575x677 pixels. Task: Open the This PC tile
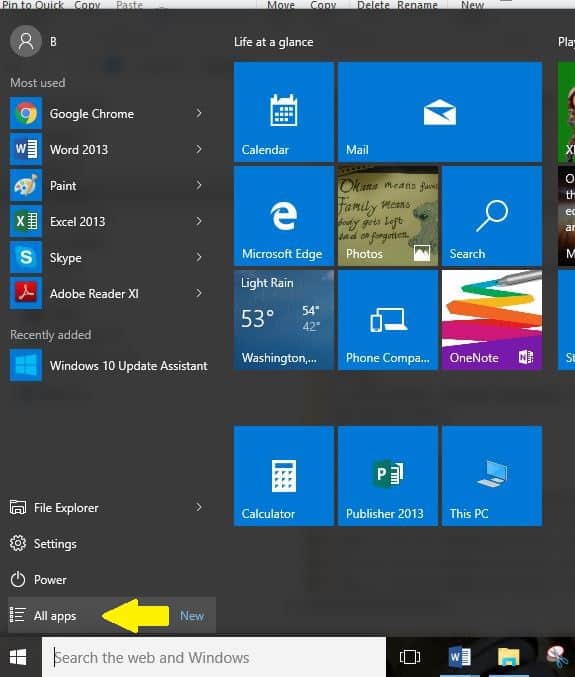[x=492, y=476]
